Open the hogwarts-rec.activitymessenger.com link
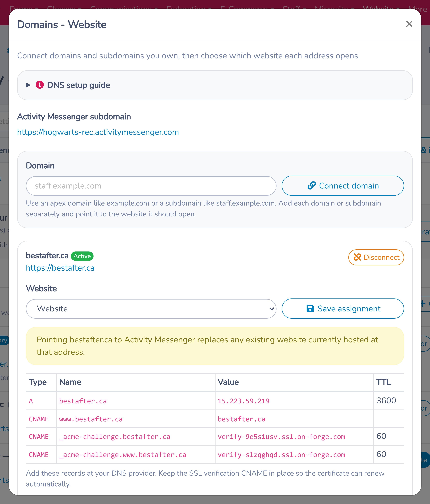 click(98, 132)
